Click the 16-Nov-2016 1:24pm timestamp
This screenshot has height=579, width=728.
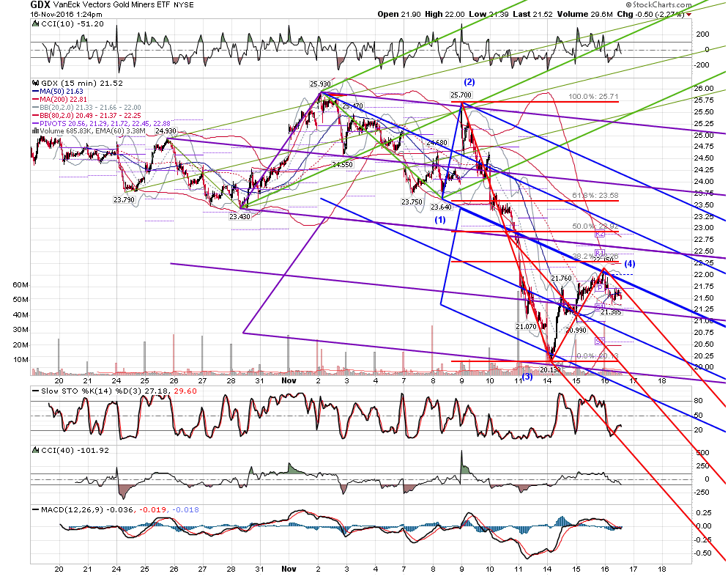tap(67, 15)
